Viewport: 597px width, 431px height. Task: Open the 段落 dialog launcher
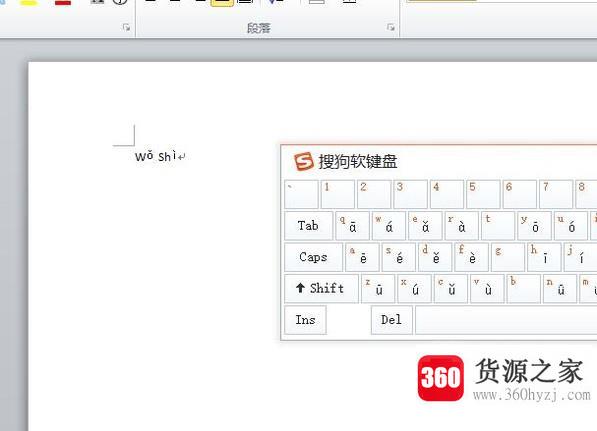point(391,27)
